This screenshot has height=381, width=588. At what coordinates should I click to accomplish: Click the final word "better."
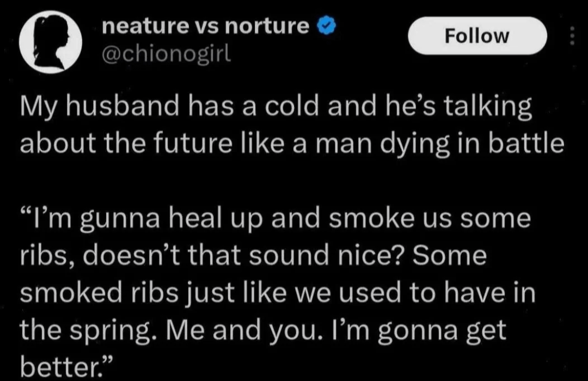(x=64, y=366)
